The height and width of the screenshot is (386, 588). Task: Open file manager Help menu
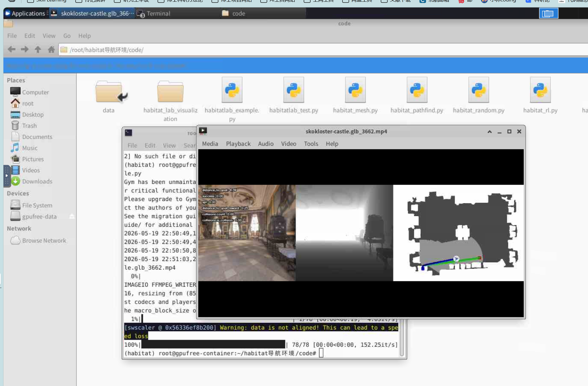click(x=84, y=36)
